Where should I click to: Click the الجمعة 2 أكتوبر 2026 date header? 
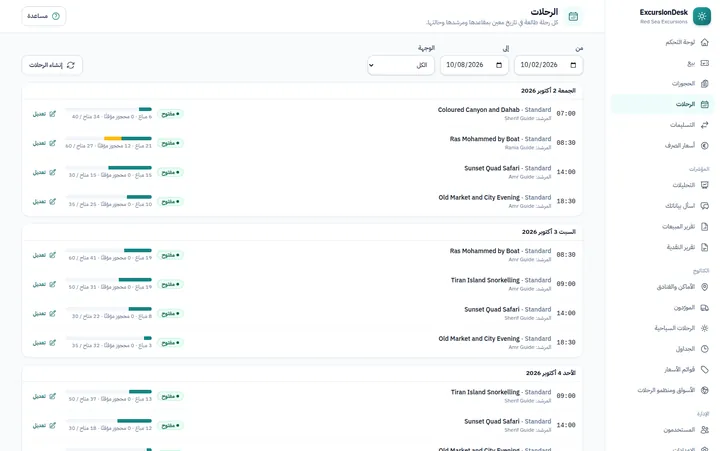(x=548, y=91)
